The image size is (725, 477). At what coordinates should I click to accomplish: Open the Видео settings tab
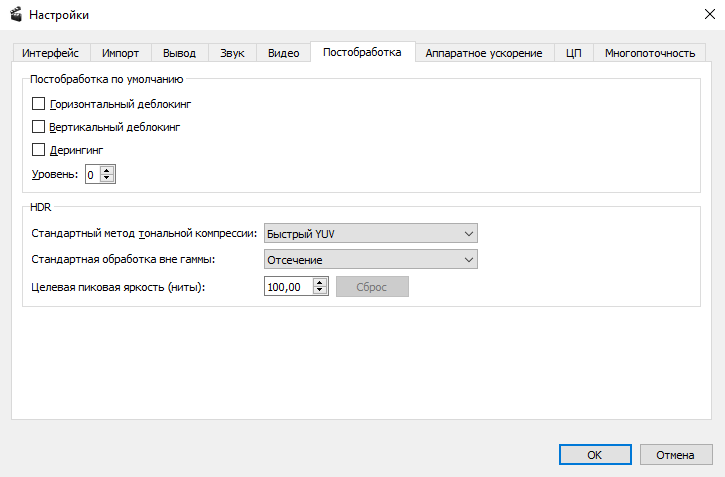(283, 53)
